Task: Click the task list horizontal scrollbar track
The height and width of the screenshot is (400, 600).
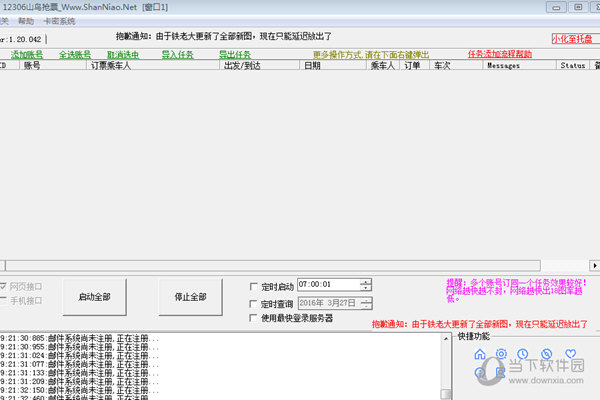Action: tap(565, 265)
